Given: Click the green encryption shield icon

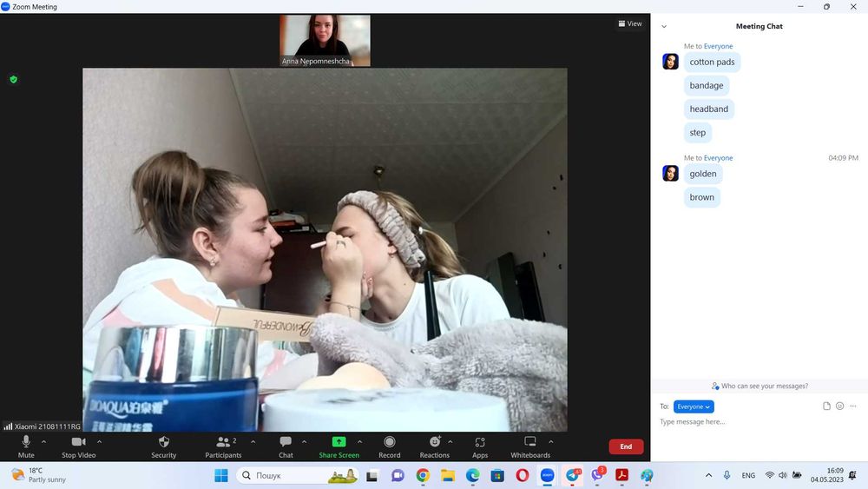Looking at the screenshot, I should pyautogui.click(x=14, y=79).
